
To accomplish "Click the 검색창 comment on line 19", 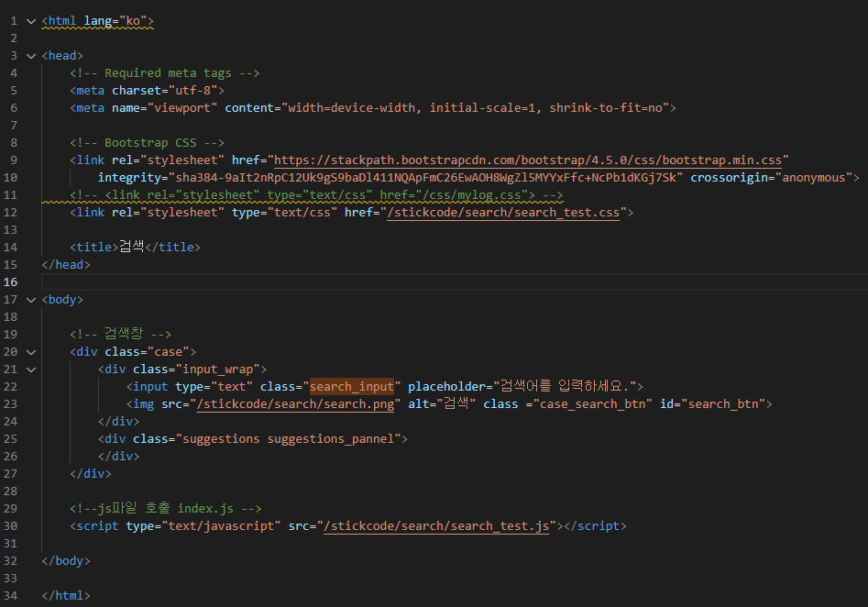I will click(x=120, y=334).
